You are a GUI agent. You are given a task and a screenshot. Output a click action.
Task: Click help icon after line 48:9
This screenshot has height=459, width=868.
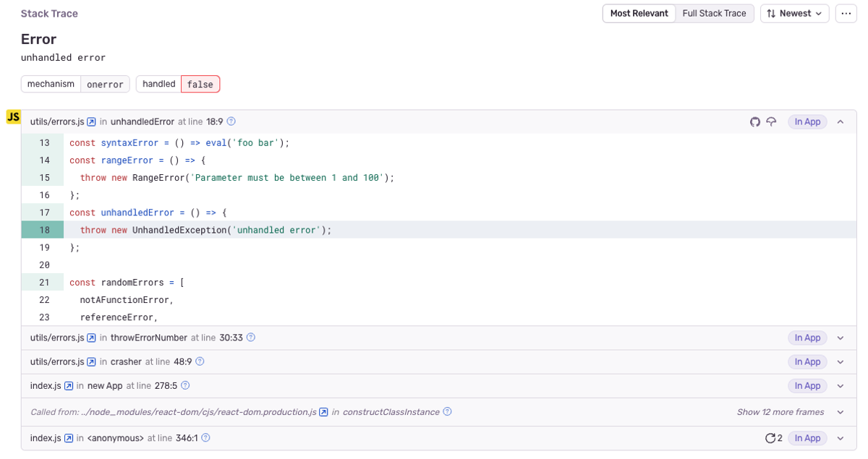click(200, 361)
